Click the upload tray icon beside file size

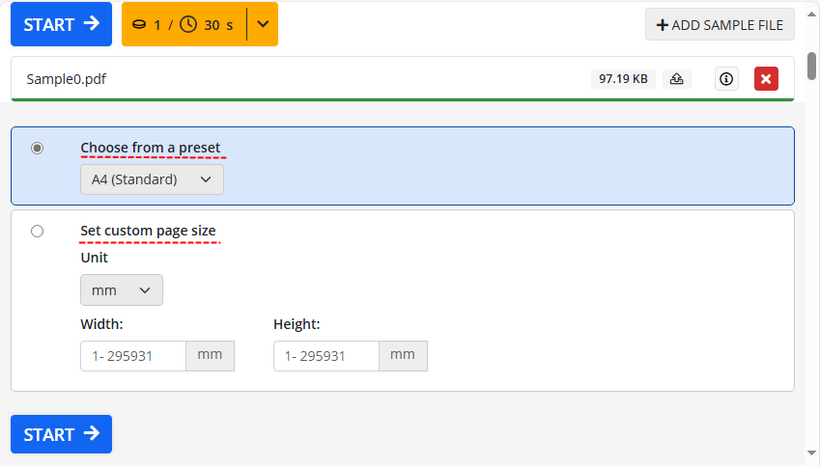[x=676, y=79]
